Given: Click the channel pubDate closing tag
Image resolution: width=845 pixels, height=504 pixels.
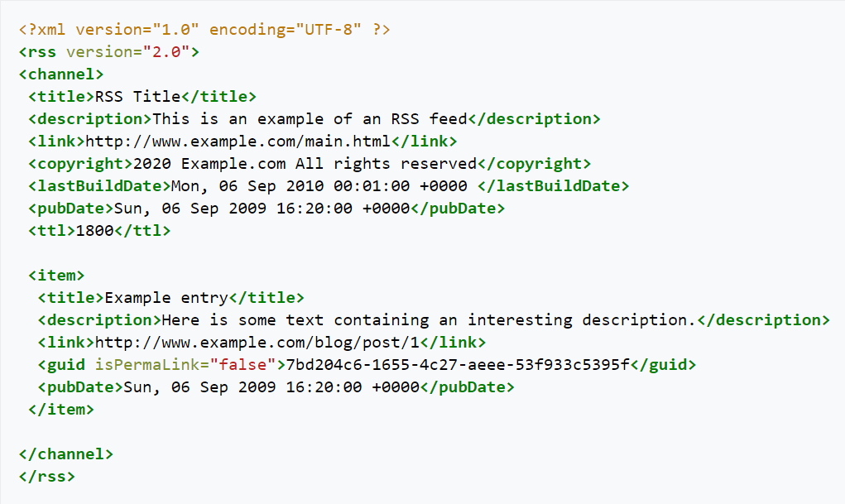Looking at the screenshot, I should [458, 209].
